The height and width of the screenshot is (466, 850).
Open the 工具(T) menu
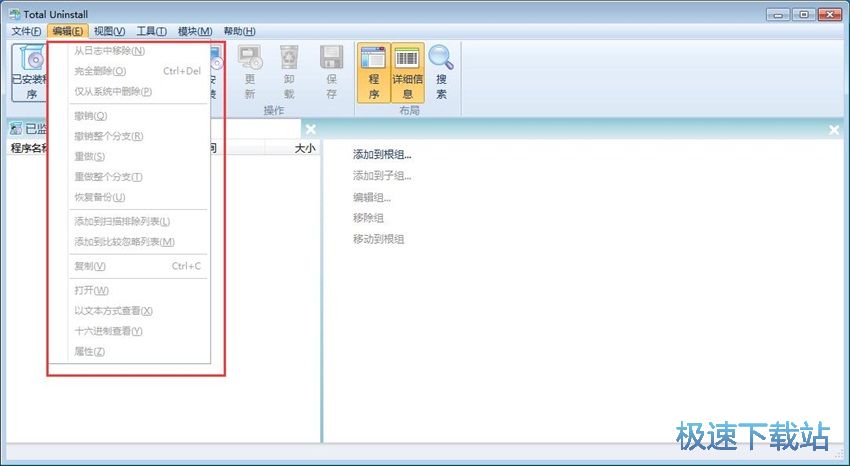click(x=151, y=31)
